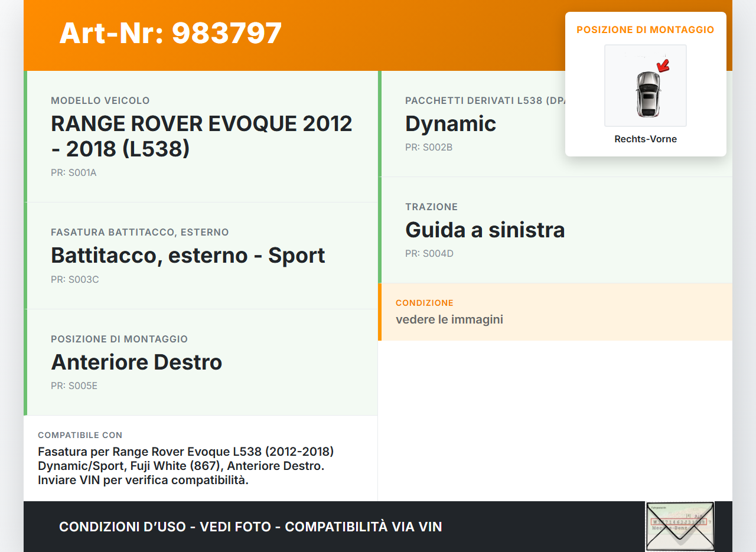Click the PR: S005E code
756x552 pixels.
tap(74, 386)
